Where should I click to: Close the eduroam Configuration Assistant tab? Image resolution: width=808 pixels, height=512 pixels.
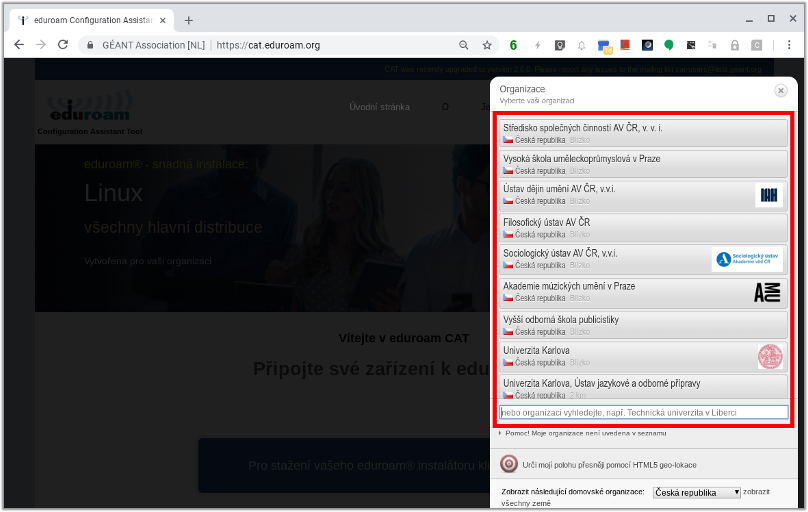click(x=163, y=21)
